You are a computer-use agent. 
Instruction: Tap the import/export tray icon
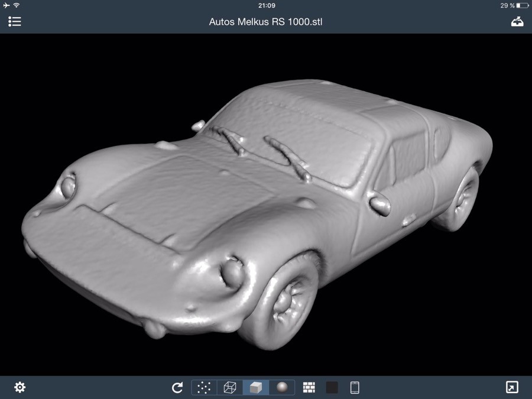tap(517, 22)
